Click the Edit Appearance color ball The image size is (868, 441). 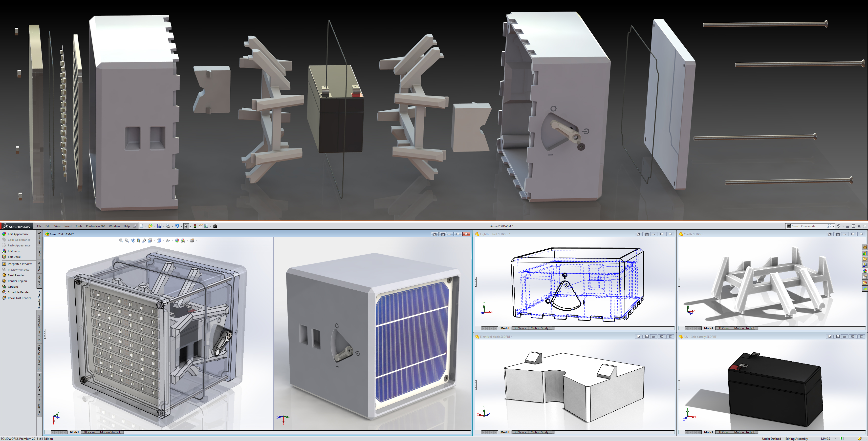[x=4, y=234]
